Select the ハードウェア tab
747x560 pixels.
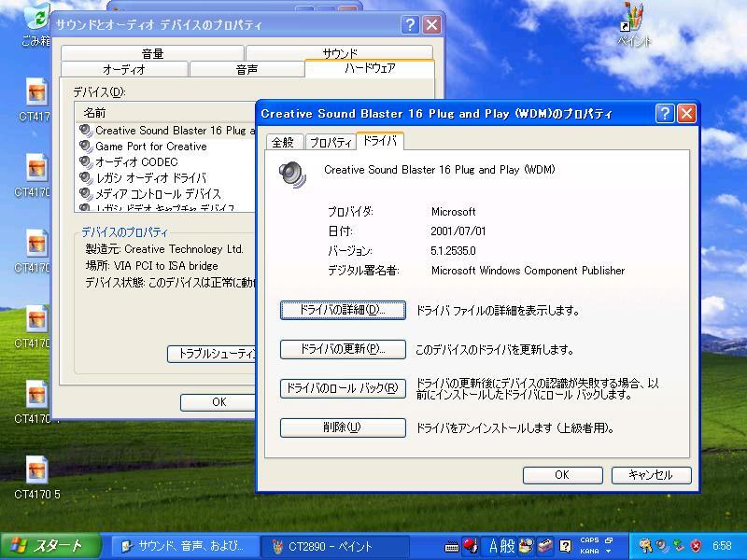click(x=370, y=68)
